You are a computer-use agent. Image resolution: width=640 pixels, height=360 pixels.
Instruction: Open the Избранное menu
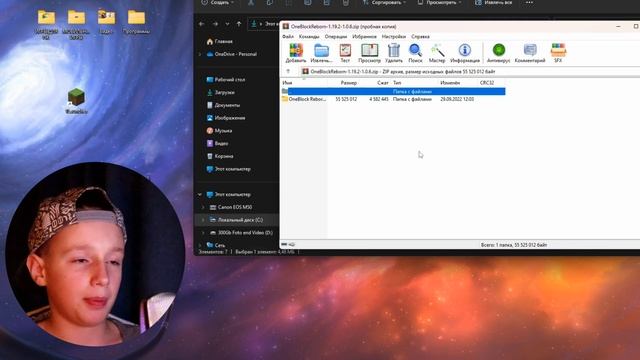pos(364,37)
